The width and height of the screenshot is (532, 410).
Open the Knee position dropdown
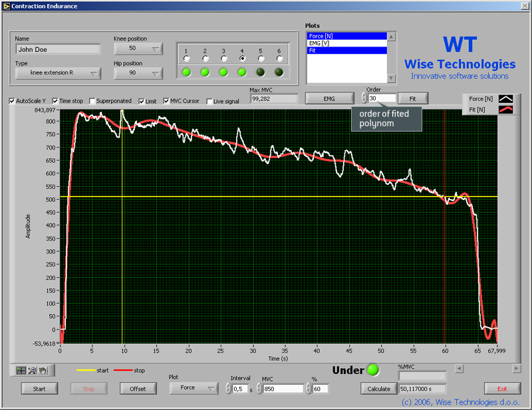(138, 49)
